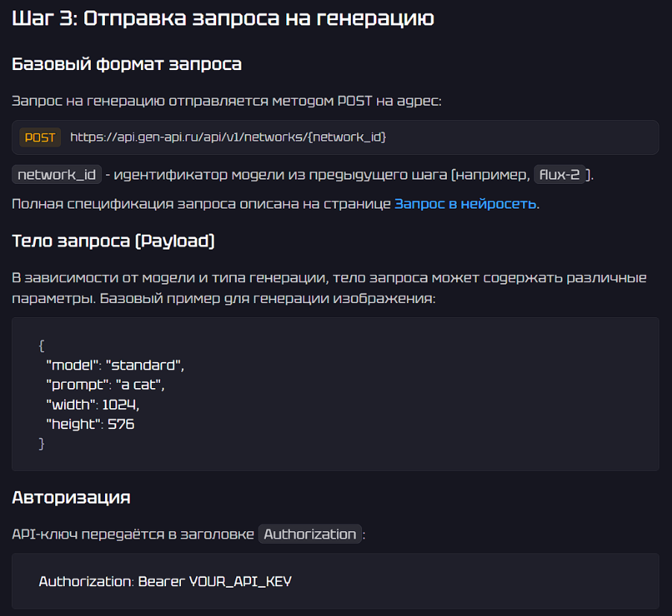
Task: Click the opening brace of the JSON payload
Action: click(41, 346)
